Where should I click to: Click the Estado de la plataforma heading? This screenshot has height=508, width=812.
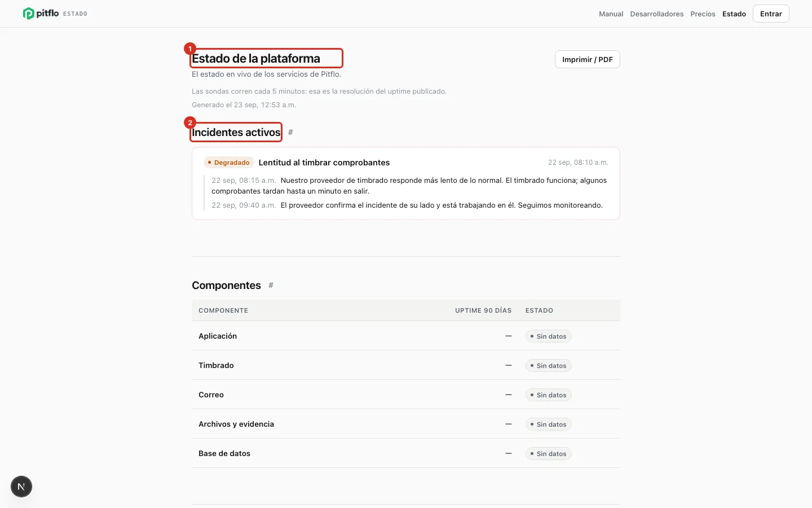[256, 58]
